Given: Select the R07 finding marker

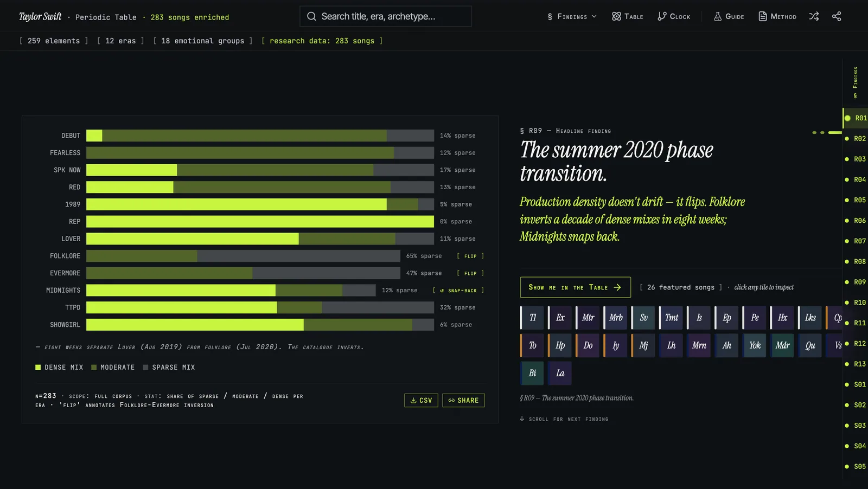Looking at the screenshot, I should 856,241.
